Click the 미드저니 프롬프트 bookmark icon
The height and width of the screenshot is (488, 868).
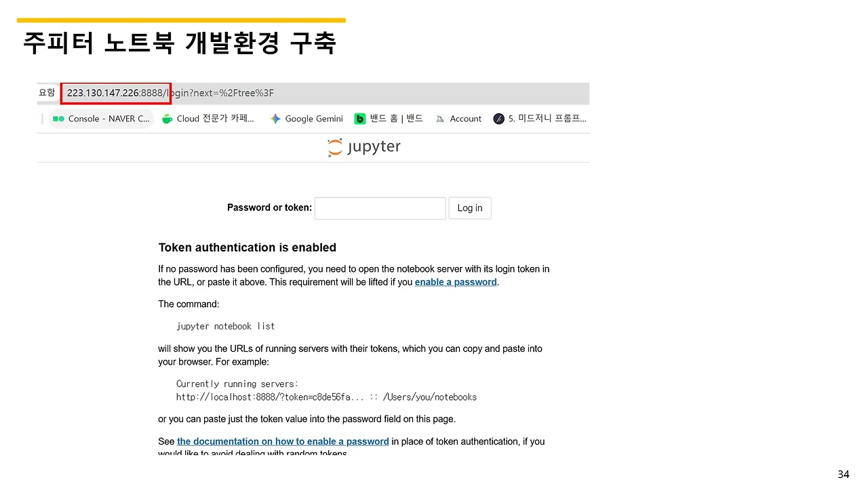[498, 119]
